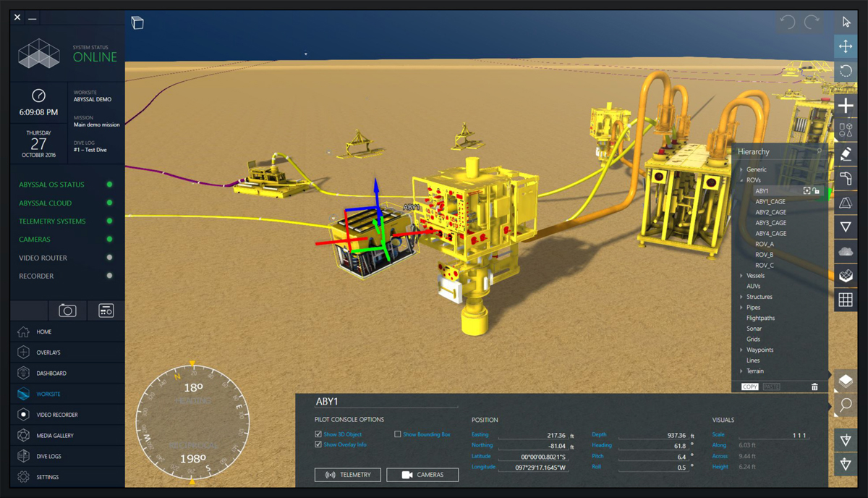
Task: Select the arrow pointer tool
Action: [846, 22]
